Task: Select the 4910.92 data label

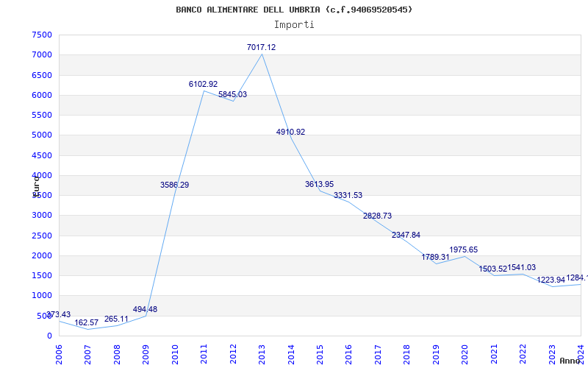Action: coord(290,132)
